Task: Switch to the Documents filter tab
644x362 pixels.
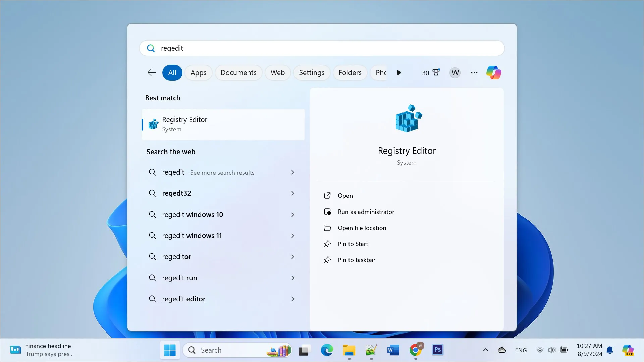Action: click(238, 72)
